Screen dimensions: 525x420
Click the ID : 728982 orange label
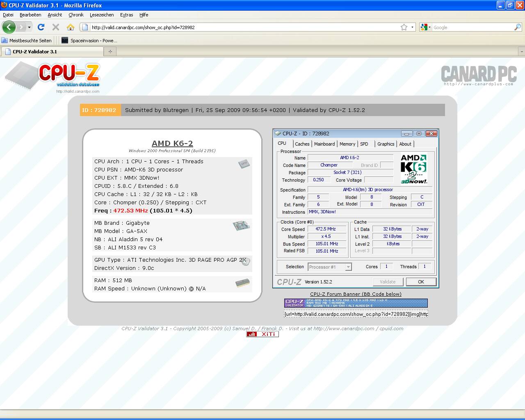click(x=100, y=110)
